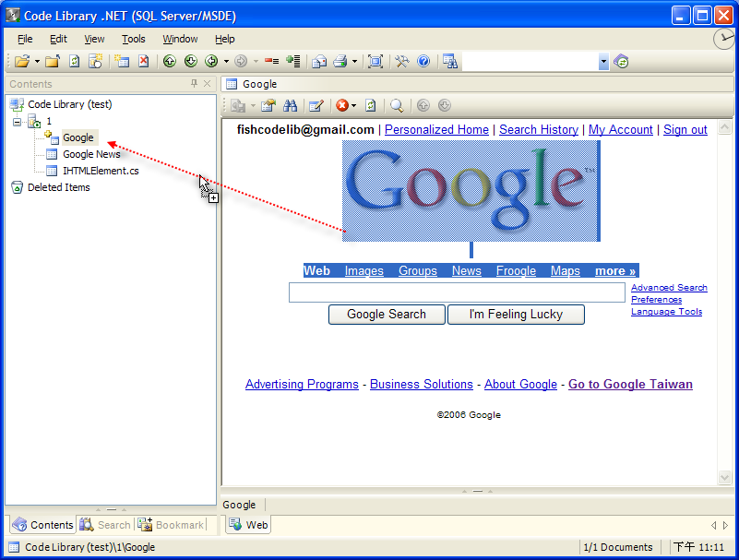The image size is (739, 560).
Task: Click the delete item red X icon
Action: (x=144, y=61)
